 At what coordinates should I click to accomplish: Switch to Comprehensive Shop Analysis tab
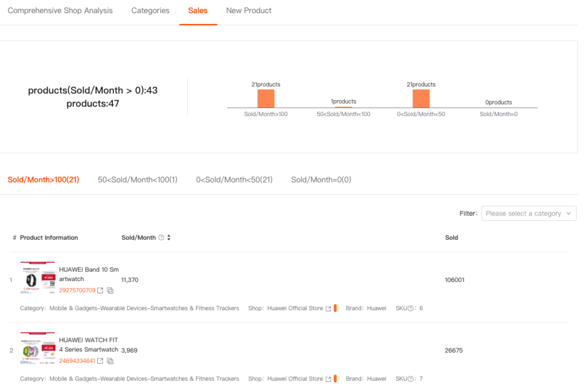click(60, 11)
